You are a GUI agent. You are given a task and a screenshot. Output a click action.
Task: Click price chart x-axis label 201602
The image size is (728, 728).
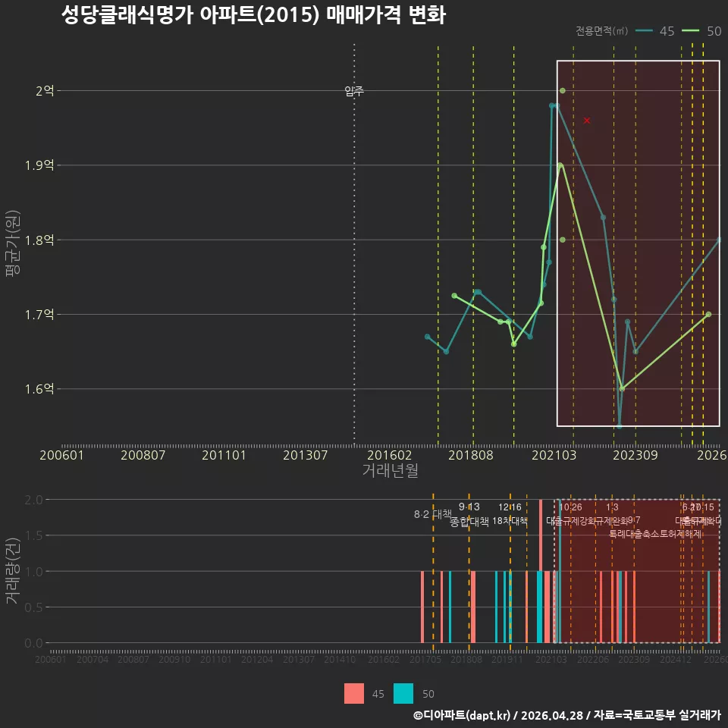[x=390, y=455]
